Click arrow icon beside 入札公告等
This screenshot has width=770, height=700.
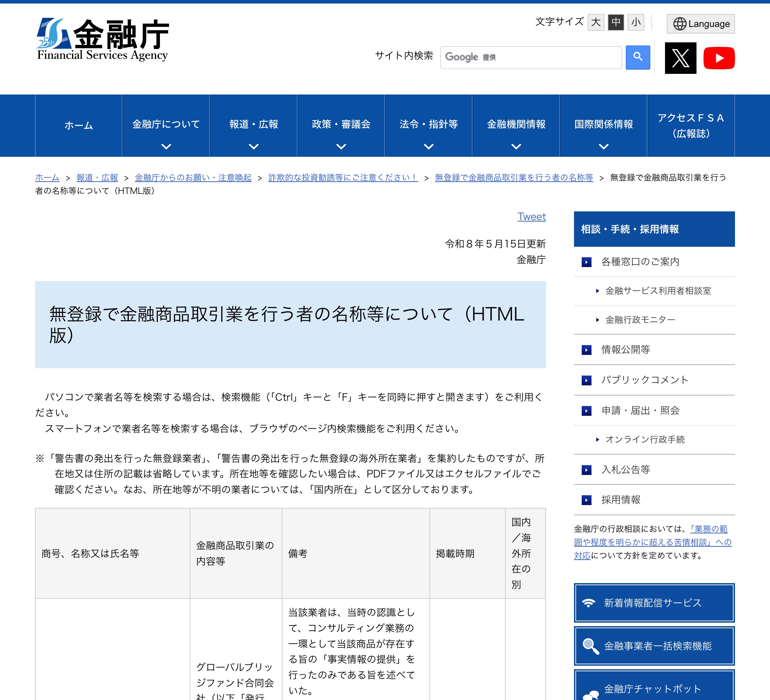click(586, 470)
